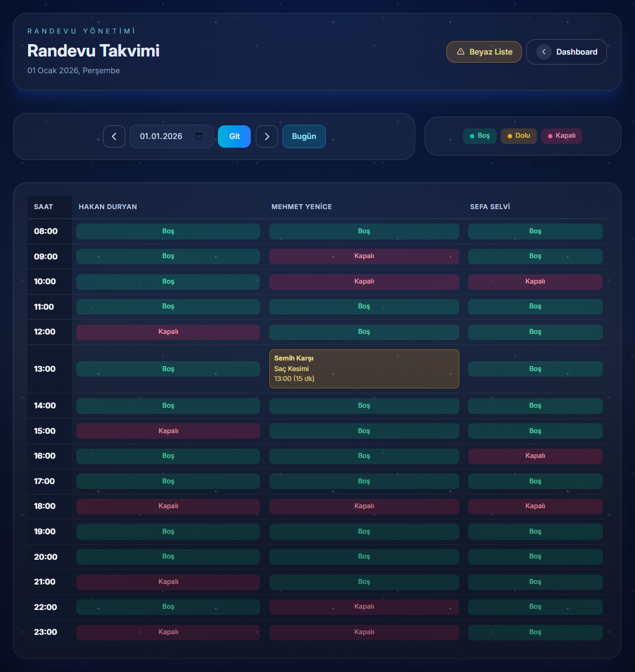Open the Semih Karşı appointment card
Viewport: 635px width, 672px height.
click(364, 368)
